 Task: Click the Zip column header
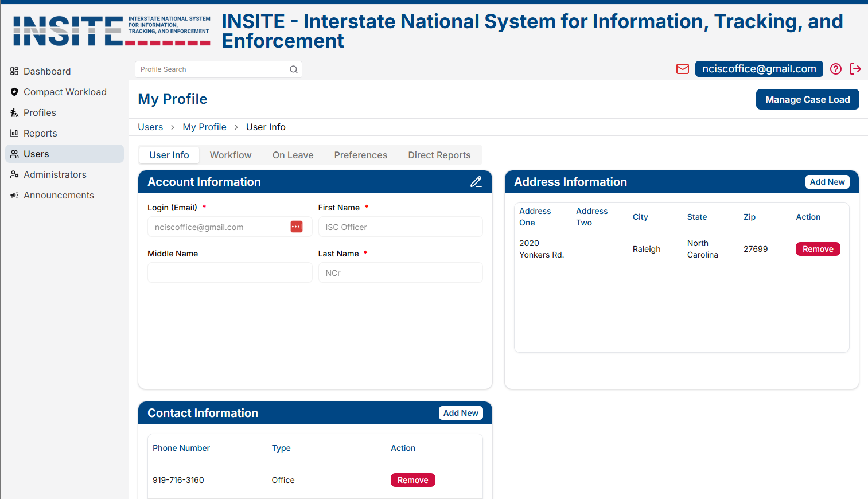pos(749,217)
